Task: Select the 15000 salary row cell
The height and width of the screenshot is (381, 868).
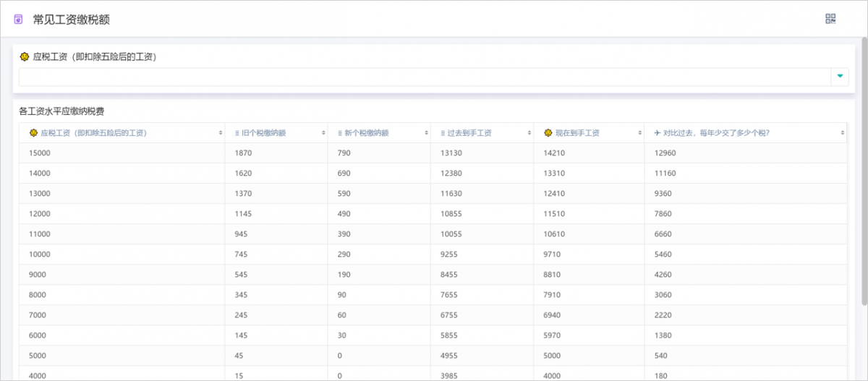Action: point(40,153)
